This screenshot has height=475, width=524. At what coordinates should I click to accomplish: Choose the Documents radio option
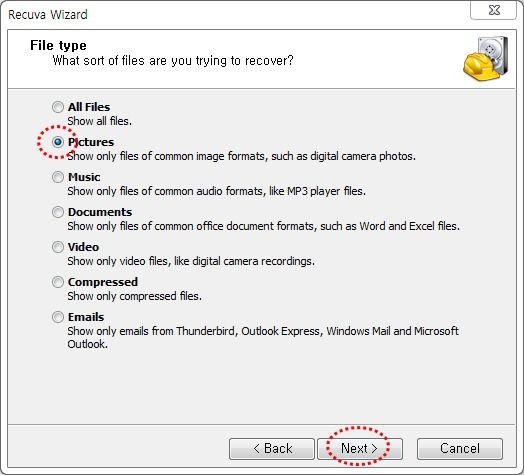click(58, 212)
